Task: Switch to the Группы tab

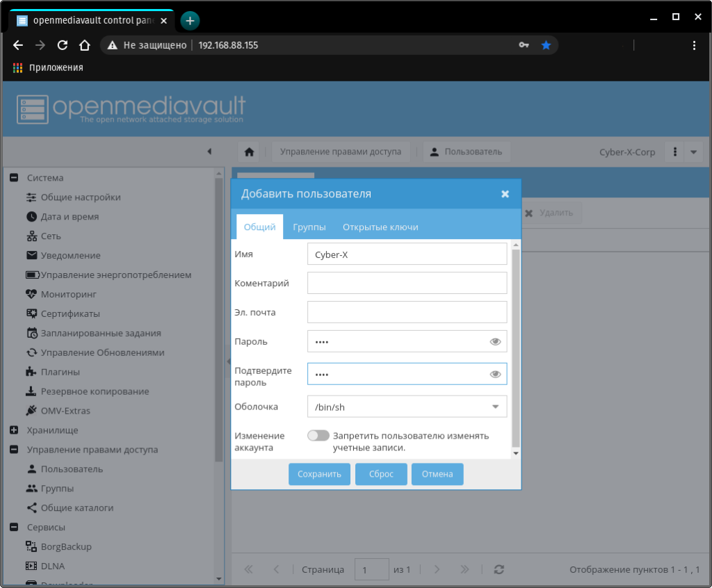Action: [x=309, y=227]
